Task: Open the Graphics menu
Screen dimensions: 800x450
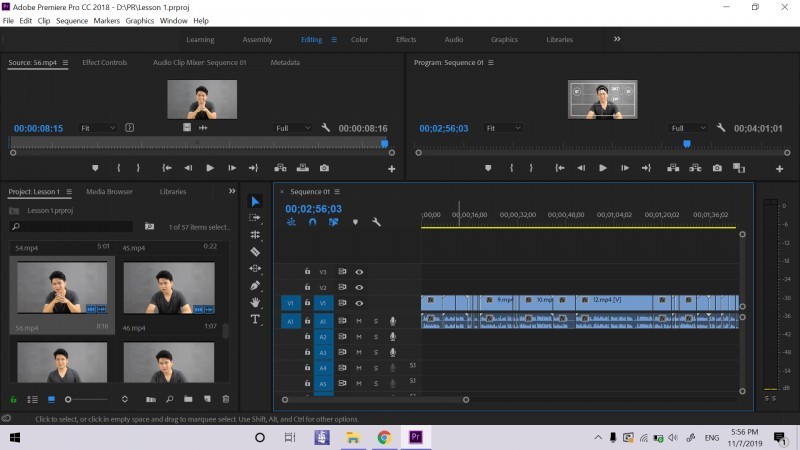Action: pyautogui.click(x=140, y=20)
